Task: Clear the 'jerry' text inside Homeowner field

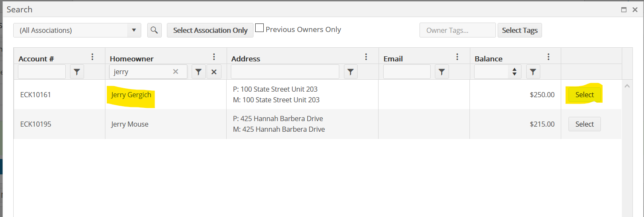Action: coord(175,72)
